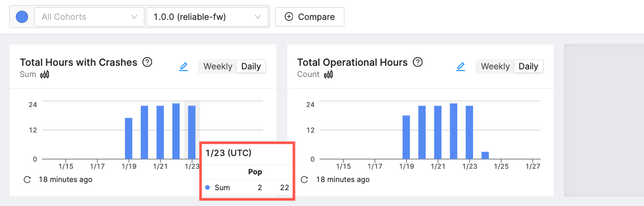Image resolution: width=644 pixels, height=206 pixels.
Task: Switch the Crashes chart to Daily view
Action: pyautogui.click(x=251, y=66)
